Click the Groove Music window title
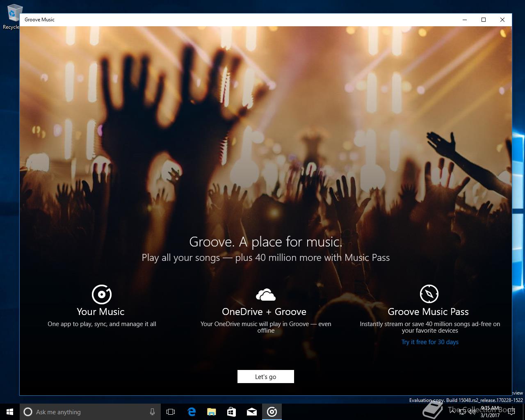This screenshot has height=420, width=525. click(x=39, y=20)
